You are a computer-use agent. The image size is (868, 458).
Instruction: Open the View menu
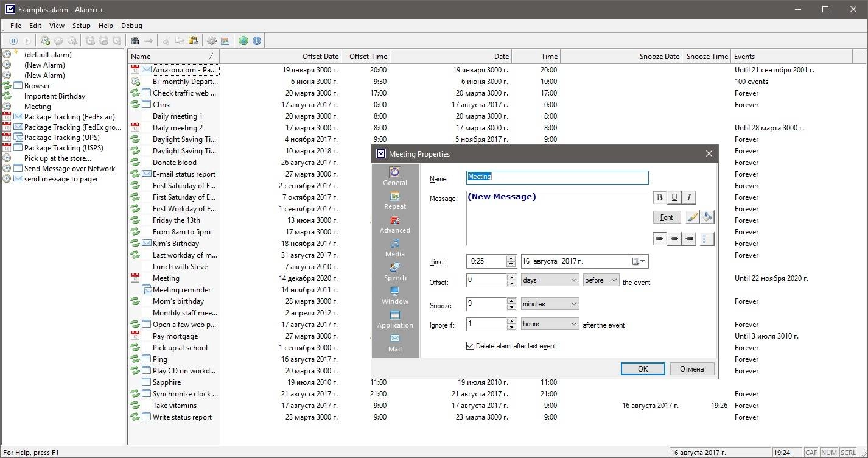pyautogui.click(x=57, y=26)
